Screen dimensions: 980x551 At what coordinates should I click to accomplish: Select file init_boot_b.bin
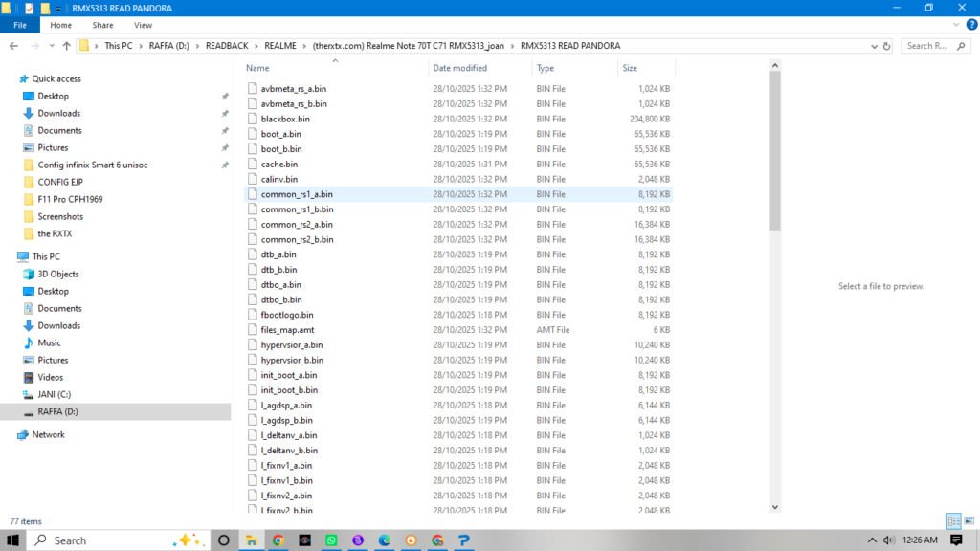pyautogui.click(x=289, y=390)
